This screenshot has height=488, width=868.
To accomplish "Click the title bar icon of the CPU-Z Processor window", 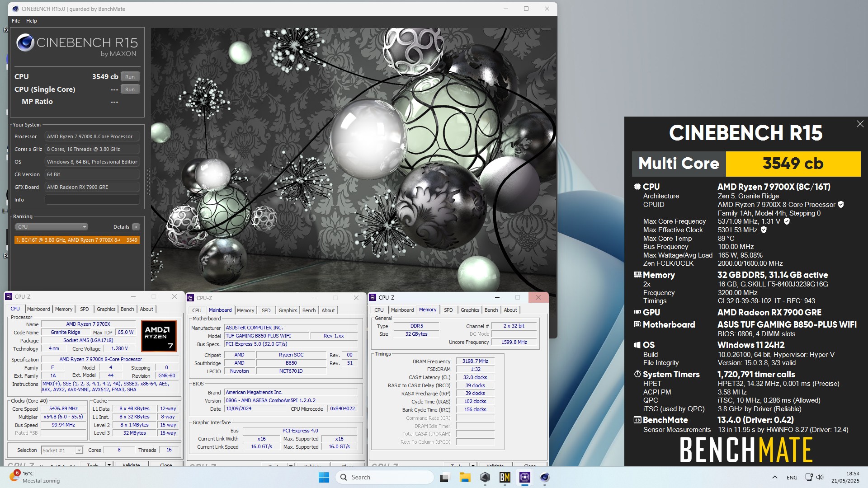I will 9,296.
